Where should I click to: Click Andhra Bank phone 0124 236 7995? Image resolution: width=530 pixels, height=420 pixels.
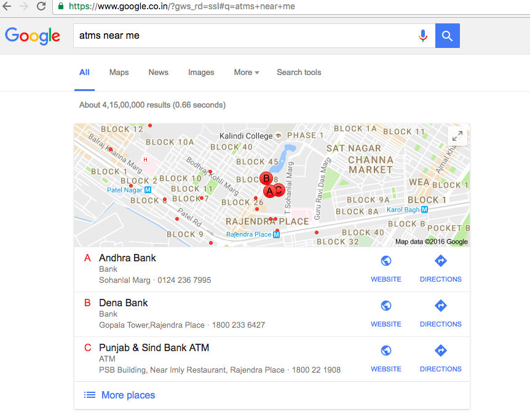pos(184,280)
